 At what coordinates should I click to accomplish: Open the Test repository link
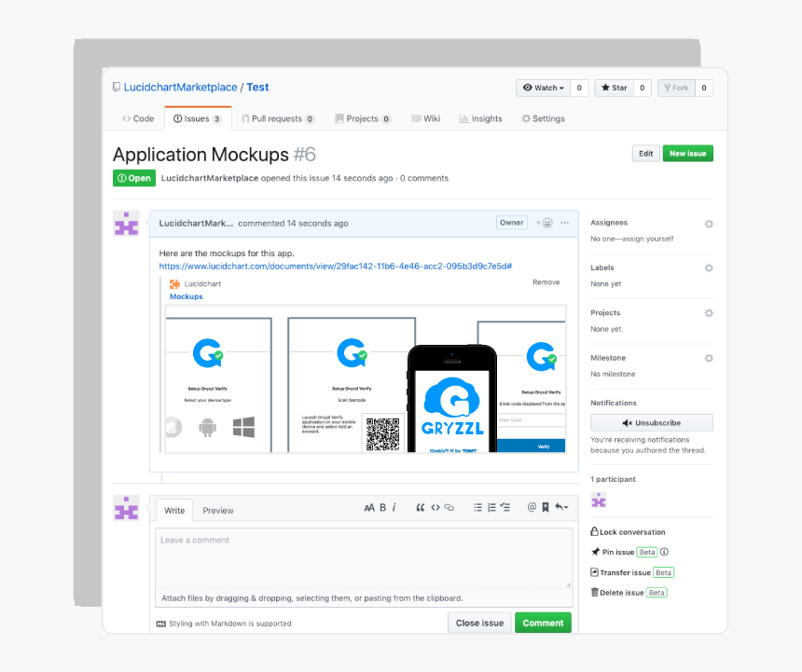[x=257, y=88]
